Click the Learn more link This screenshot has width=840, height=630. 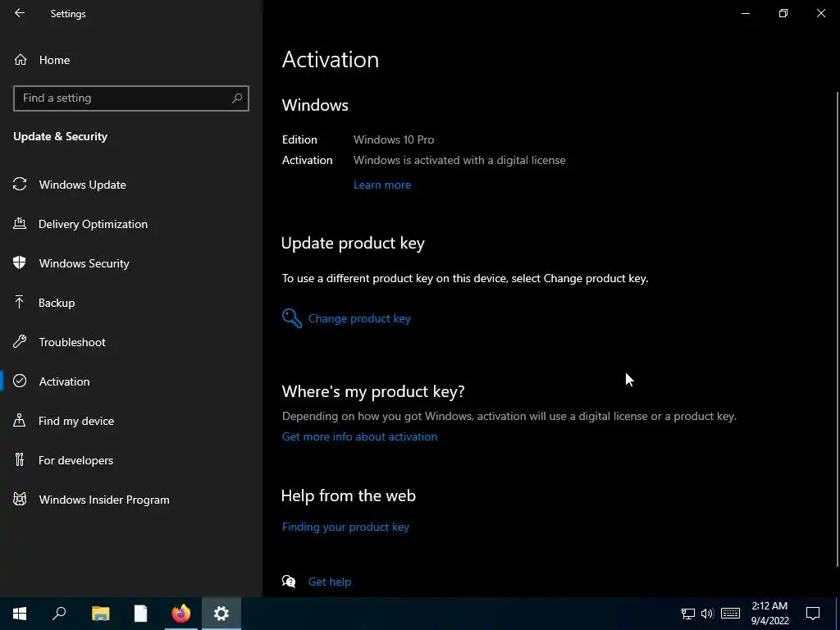(x=382, y=185)
